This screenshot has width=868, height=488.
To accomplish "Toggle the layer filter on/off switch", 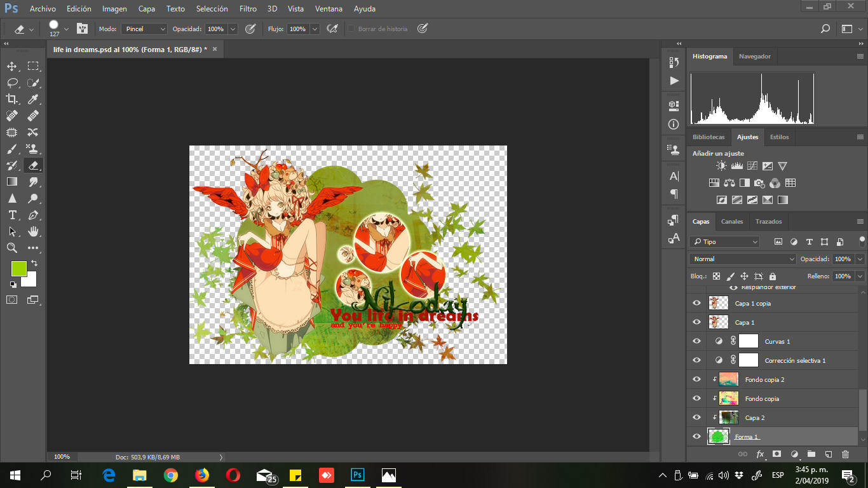I will coord(862,241).
